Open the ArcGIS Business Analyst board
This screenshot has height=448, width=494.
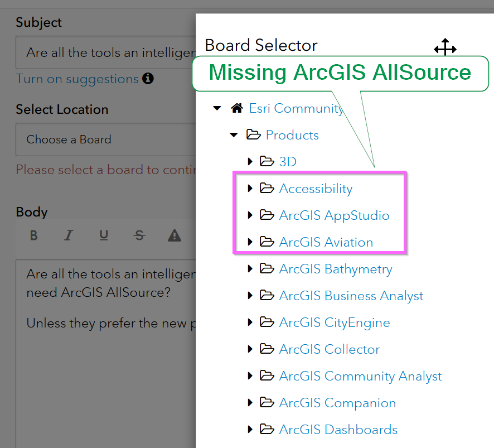tap(350, 296)
